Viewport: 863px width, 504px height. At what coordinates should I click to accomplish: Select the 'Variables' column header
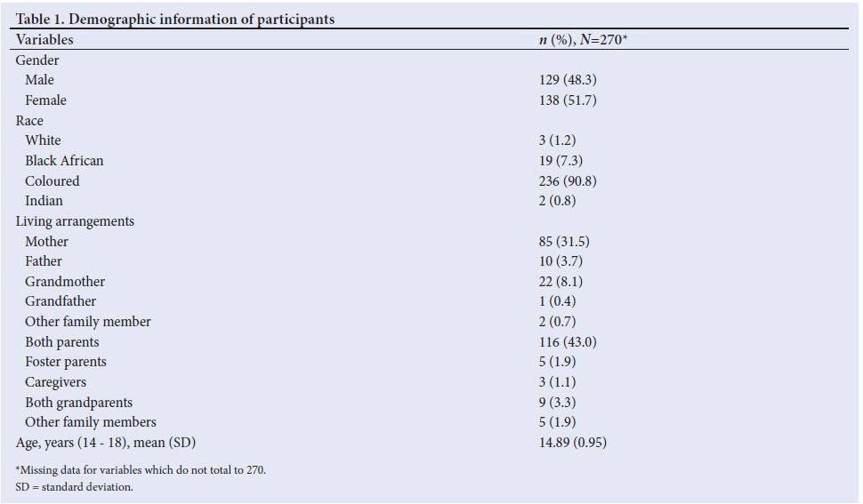point(44,39)
